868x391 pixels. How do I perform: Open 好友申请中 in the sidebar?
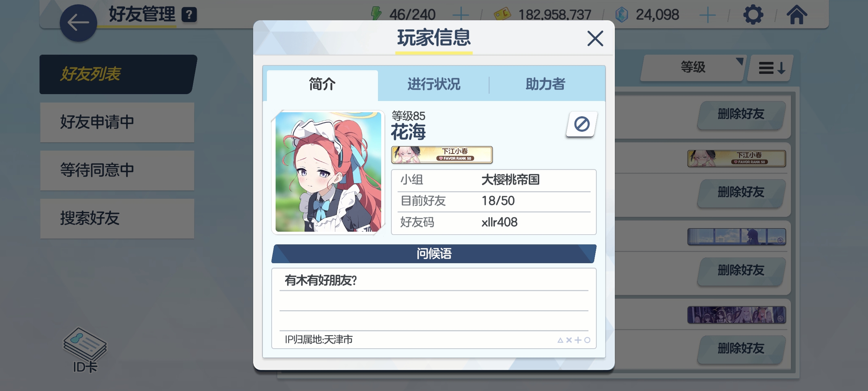pyautogui.click(x=117, y=122)
